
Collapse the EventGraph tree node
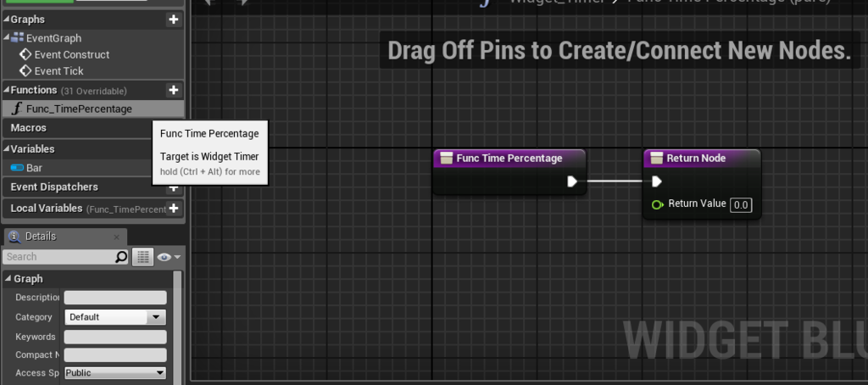coord(7,37)
